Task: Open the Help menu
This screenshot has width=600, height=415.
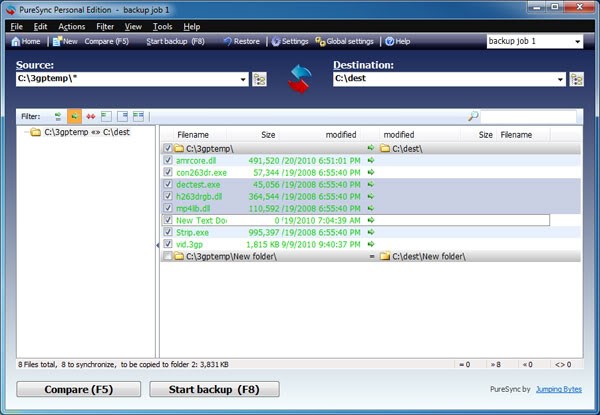Action: pyautogui.click(x=192, y=27)
